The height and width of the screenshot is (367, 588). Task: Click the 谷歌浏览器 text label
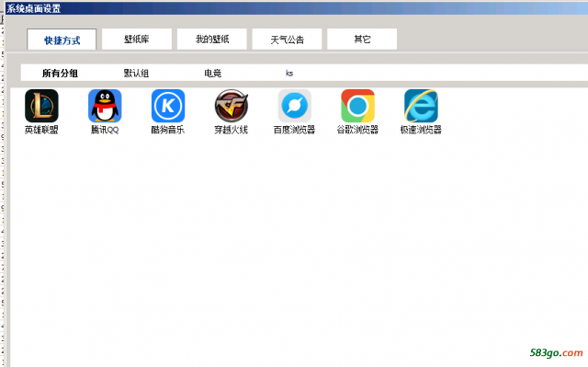click(357, 130)
